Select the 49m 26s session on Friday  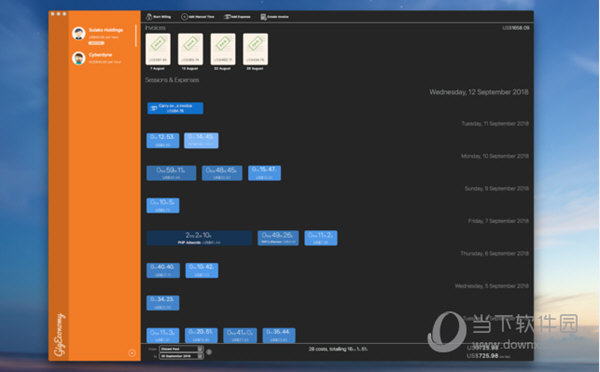pos(278,238)
